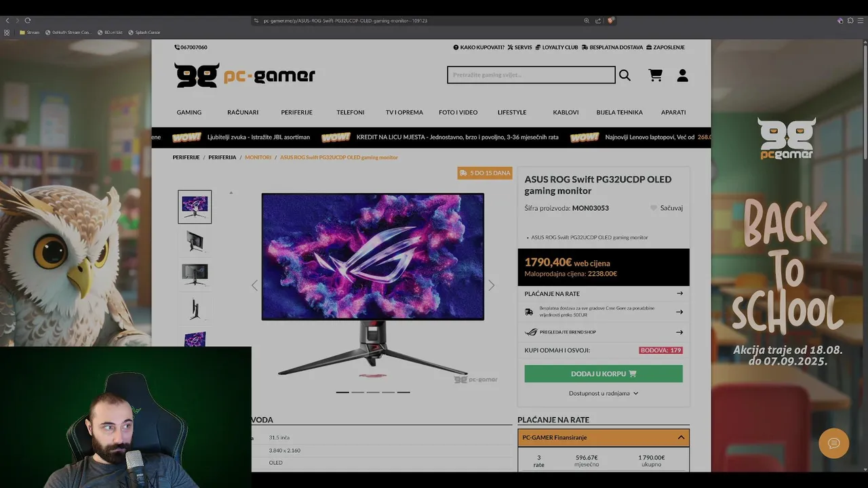The height and width of the screenshot is (488, 868).
Task: Click the main monitor product image
Action: (373, 285)
